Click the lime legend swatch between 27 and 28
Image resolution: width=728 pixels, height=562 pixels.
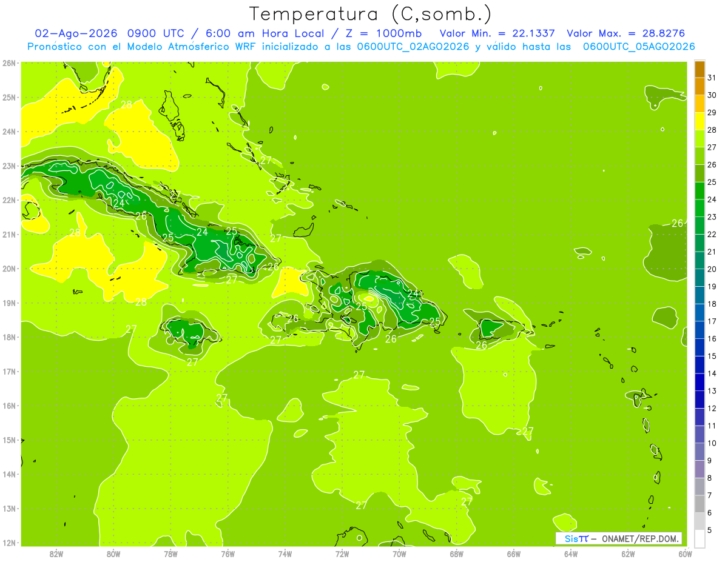(x=699, y=138)
